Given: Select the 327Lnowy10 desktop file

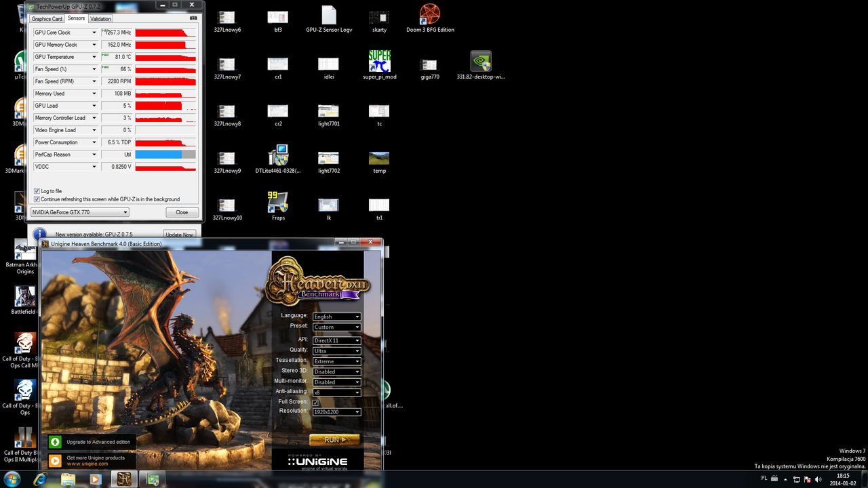Looking at the screenshot, I should pos(227,209).
